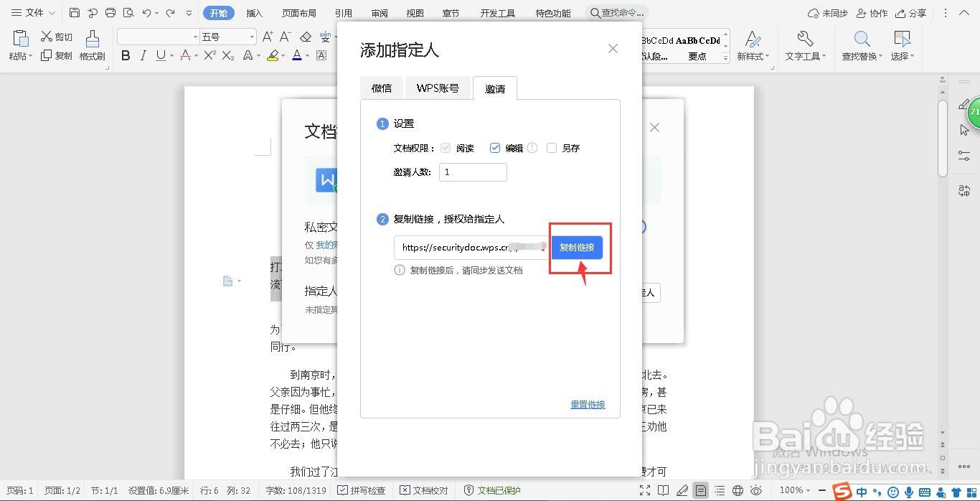Decrease font size with A- icon
Viewport: 980px width, 501px height.
pos(285,37)
